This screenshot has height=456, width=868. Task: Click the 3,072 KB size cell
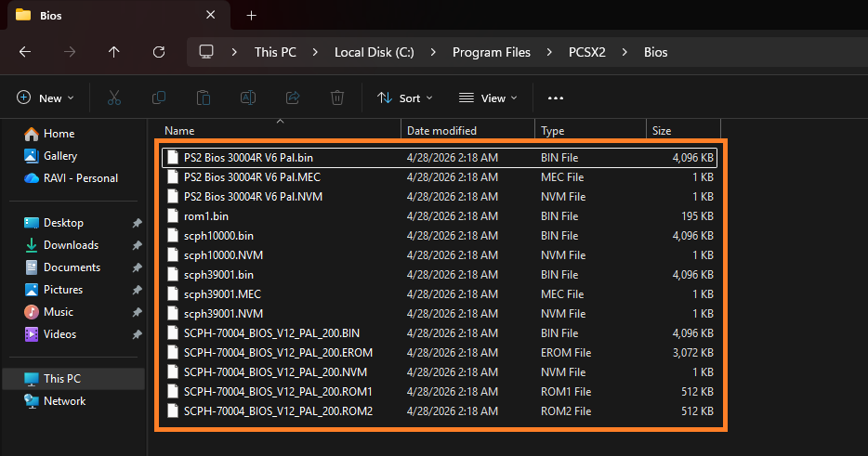pos(692,353)
